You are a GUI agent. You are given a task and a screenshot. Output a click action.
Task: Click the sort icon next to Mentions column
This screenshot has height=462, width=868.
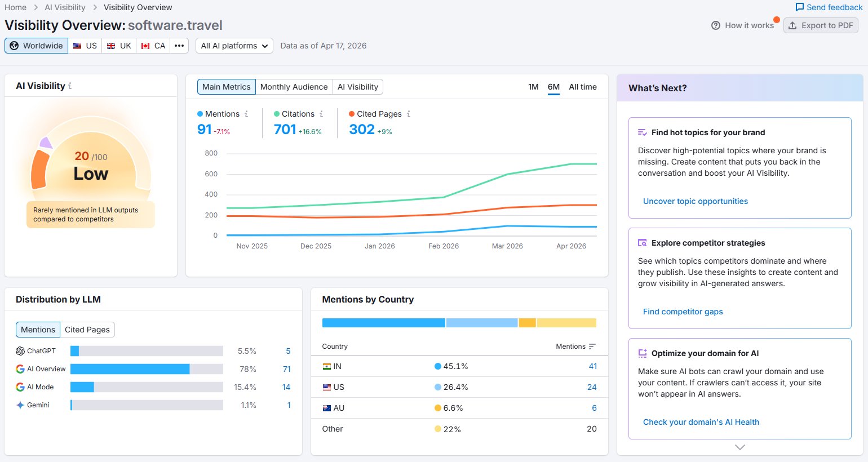click(x=592, y=346)
